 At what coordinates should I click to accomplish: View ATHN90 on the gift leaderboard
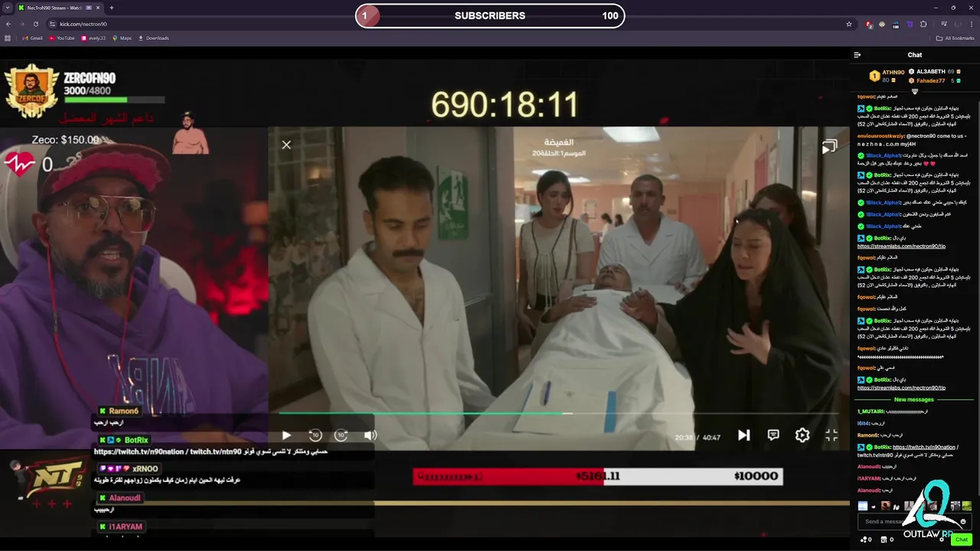887,76
